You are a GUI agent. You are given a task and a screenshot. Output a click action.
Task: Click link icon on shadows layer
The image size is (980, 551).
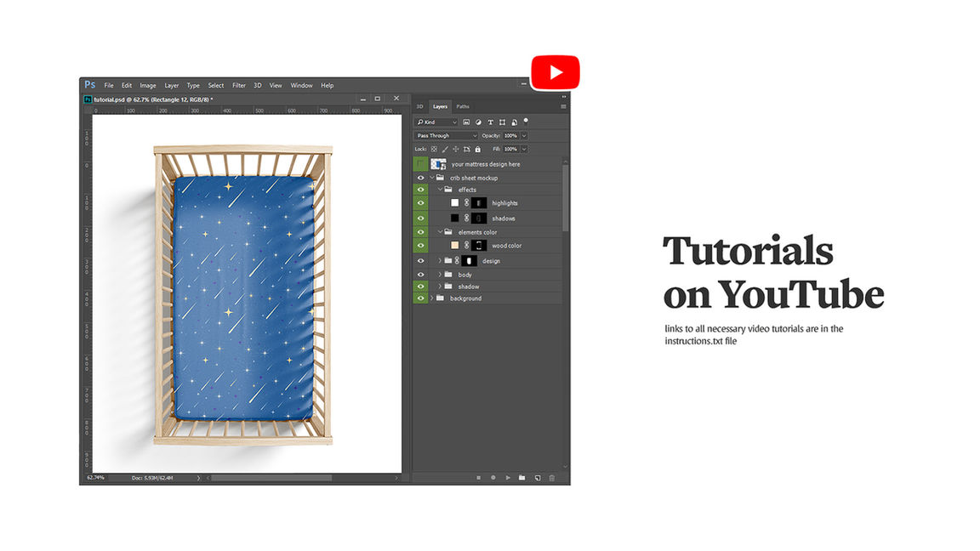pos(466,218)
